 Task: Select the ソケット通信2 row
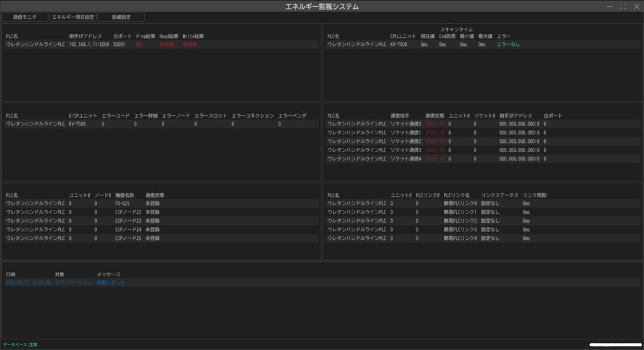[x=482, y=141]
